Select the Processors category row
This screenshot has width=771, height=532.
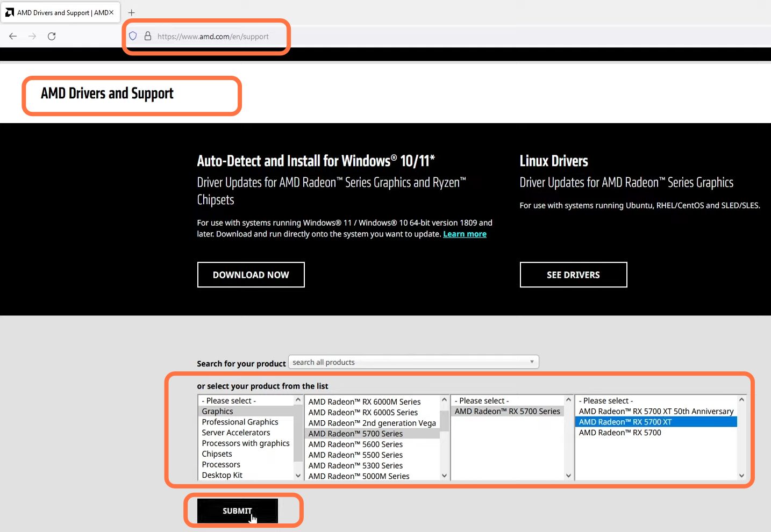tap(246, 465)
